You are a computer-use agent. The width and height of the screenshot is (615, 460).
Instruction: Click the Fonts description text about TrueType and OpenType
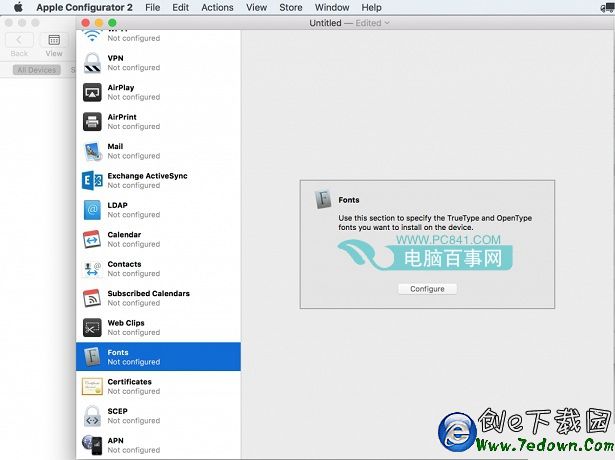(435, 222)
